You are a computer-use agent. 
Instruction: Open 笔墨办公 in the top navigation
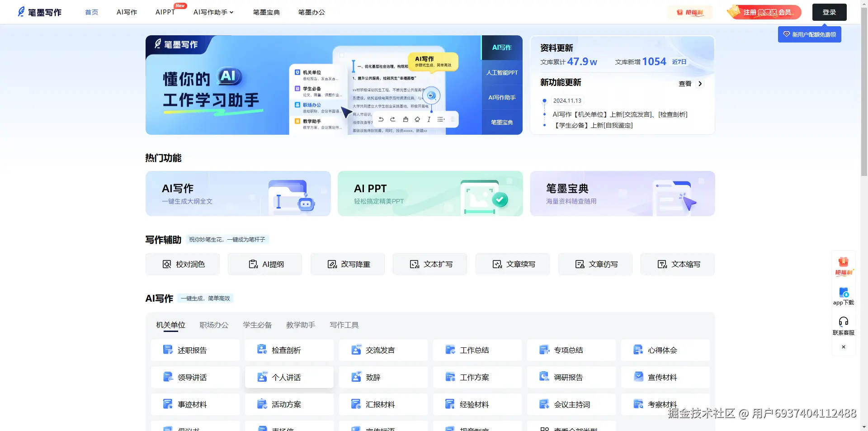[x=311, y=12]
